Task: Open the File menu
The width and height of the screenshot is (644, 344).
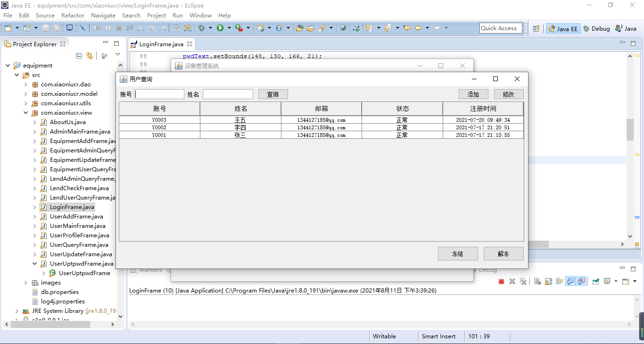Action: 8,16
